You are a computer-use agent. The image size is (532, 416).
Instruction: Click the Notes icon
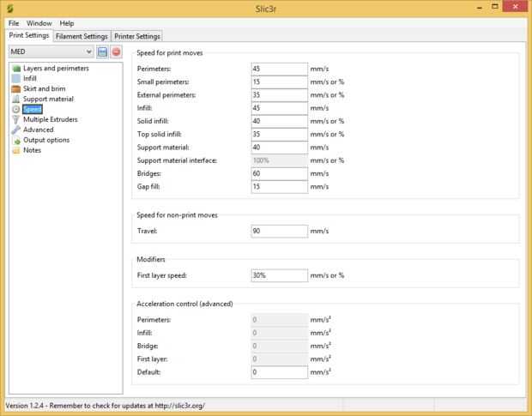(x=16, y=150)
